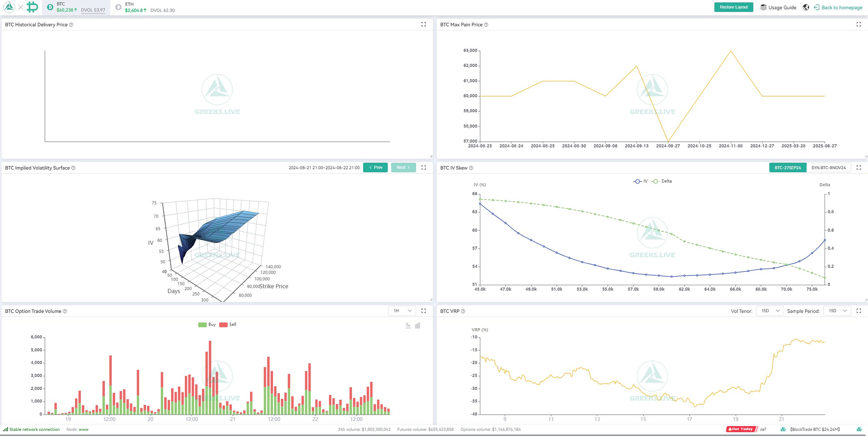Click the BTC VRP panel title
This screenshot has height=437, width=868.
click(x=450, y=311)
